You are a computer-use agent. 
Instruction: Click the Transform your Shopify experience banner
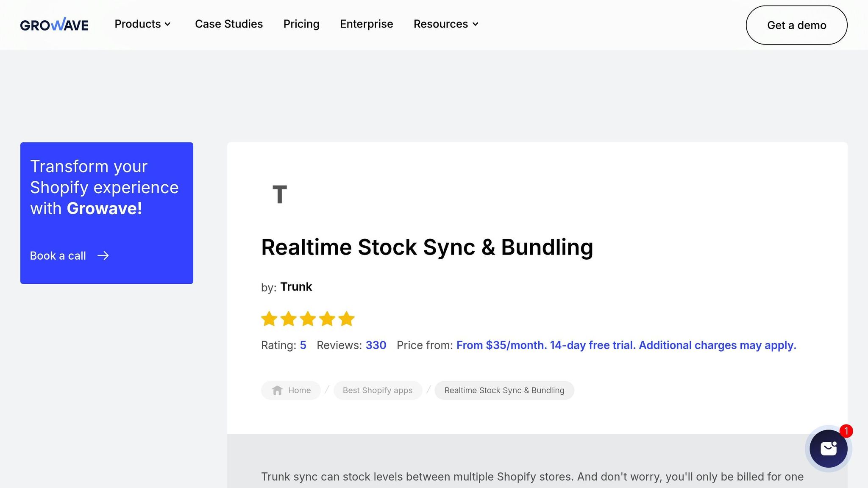pos(107,213)
